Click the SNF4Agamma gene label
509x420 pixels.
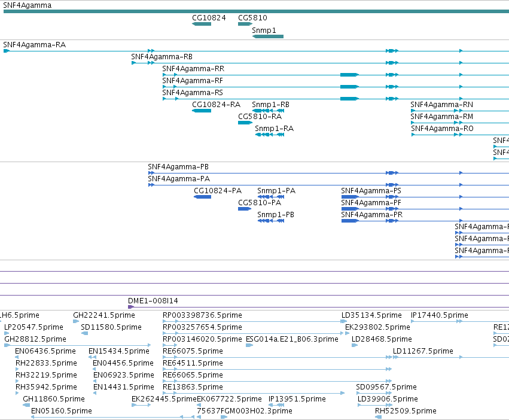28,5
